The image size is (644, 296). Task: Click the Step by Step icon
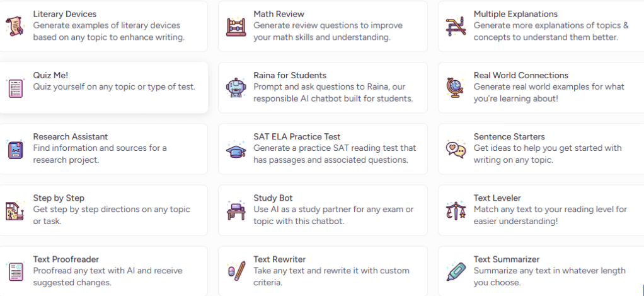(x=14, y=211)
